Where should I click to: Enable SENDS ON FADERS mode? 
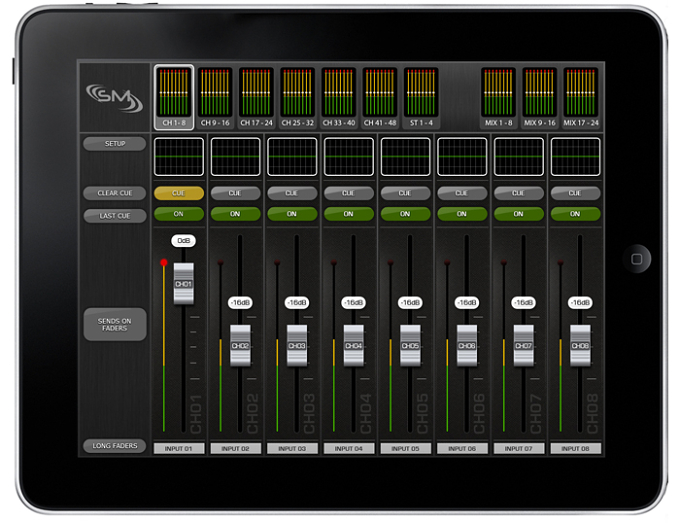tap(114, 324)
